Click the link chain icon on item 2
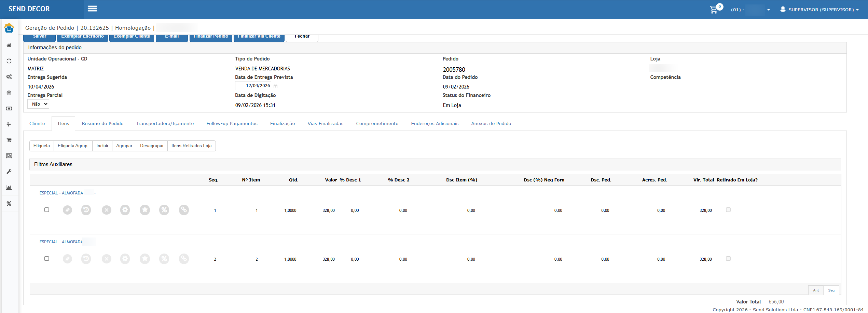This screenshot has width=868, height=313. [184, 259]
